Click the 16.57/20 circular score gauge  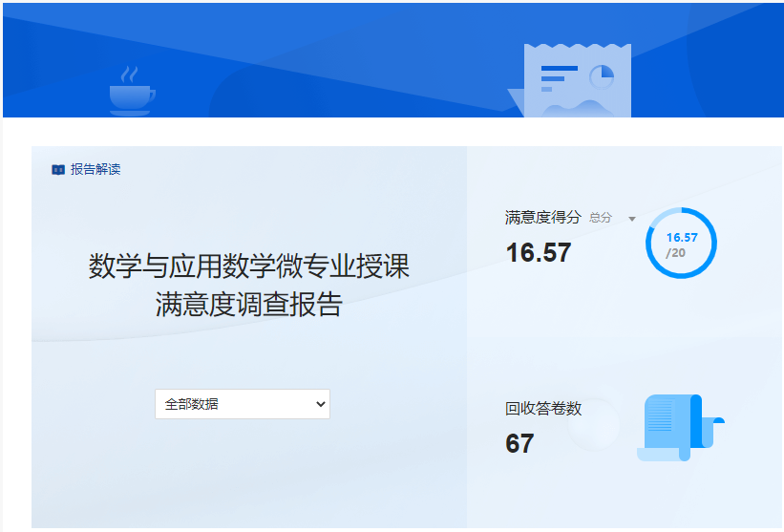pyautogui.click(x=681, y=243)
